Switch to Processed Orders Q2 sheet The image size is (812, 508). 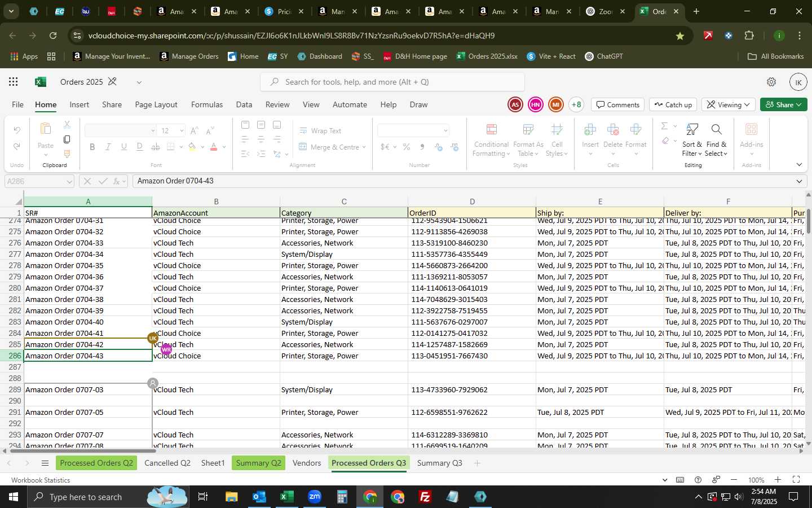(x=96, y=463)
